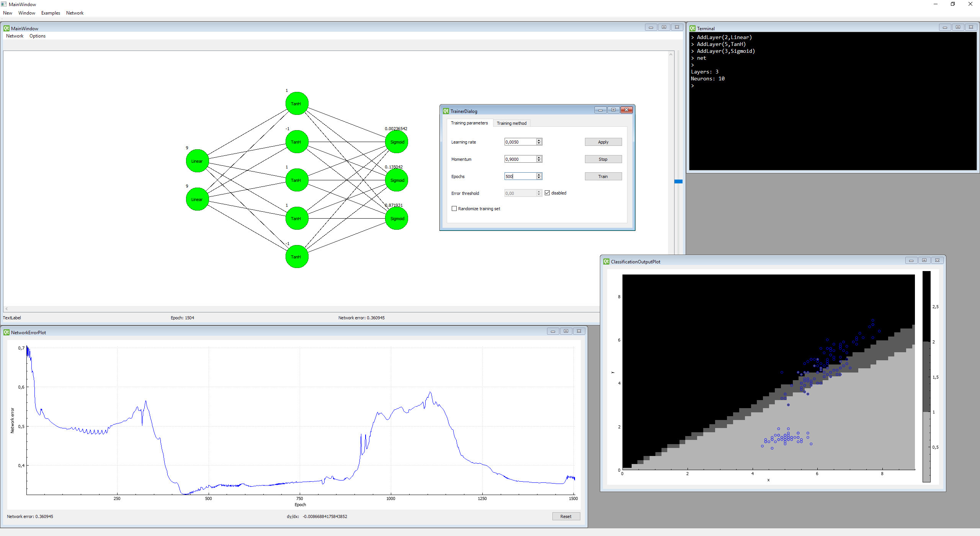This screenshot has height=536, width=980.
Task: Select the bottom Sigmoid output neuron
Action: click(397, 218)
